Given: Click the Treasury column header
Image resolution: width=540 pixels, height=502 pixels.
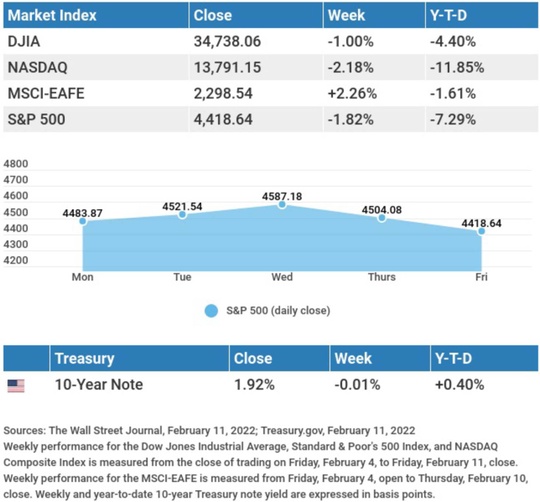Looking at the screenshot, I should (x=85, y=358).
